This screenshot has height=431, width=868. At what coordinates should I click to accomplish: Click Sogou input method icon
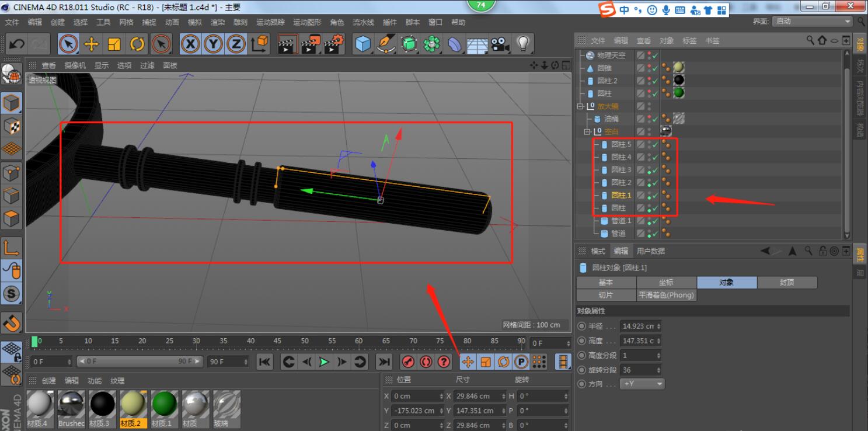click(608, 10)
